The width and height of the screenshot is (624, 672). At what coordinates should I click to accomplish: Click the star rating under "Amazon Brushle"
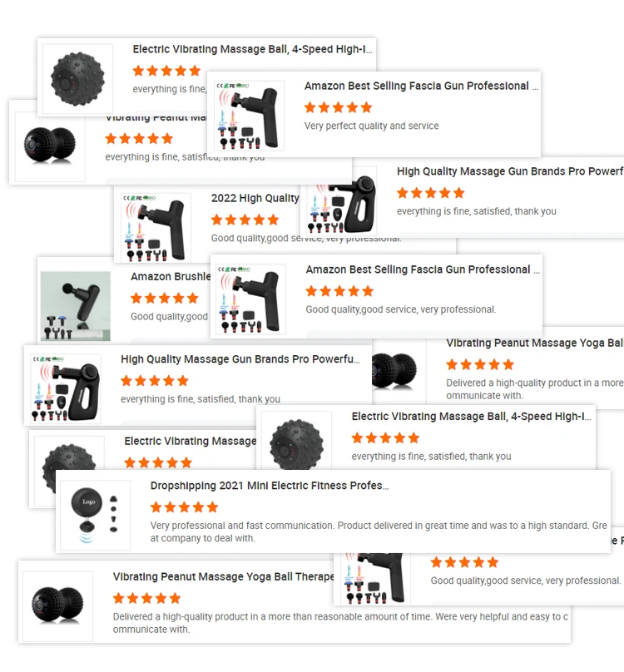(165, 299)
